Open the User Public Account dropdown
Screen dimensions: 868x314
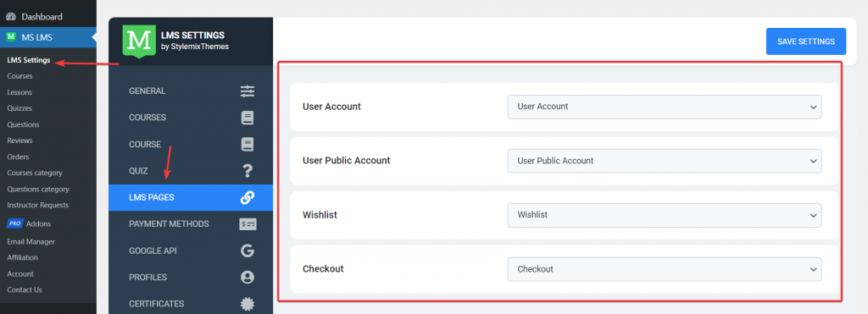tap(665, 161)
